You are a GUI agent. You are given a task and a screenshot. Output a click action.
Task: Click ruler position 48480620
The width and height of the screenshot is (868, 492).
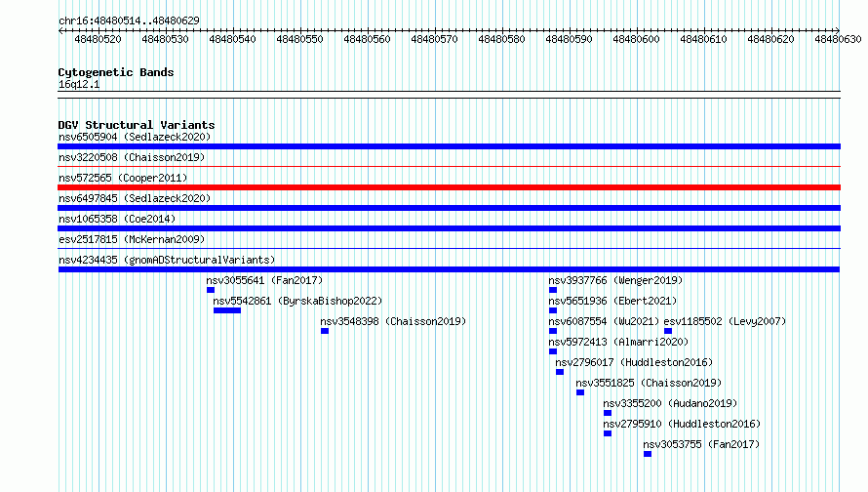click(770, 39)
